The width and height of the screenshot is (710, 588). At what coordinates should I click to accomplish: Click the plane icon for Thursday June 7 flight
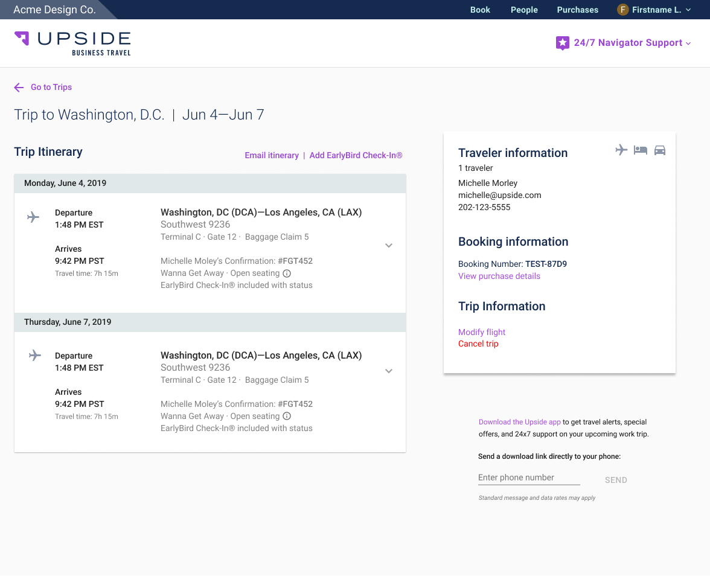click(35, 356)
